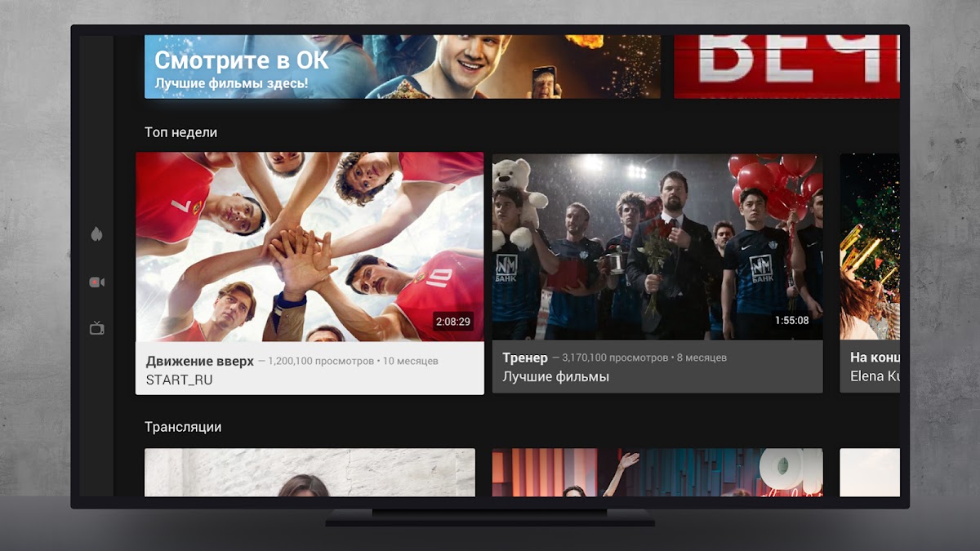
Task: Click the 1:55:08 duration badge
Action: coord(791,321)
